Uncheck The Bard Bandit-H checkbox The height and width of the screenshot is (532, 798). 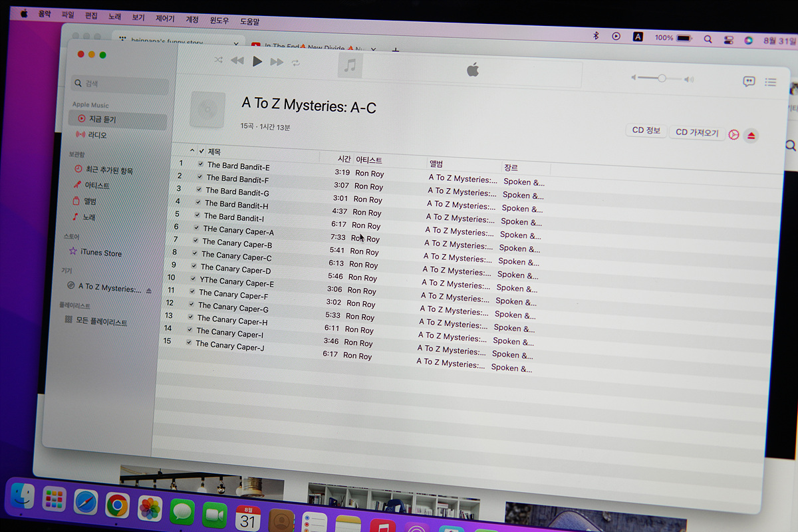pyautogui.click(x=198, y=202)
